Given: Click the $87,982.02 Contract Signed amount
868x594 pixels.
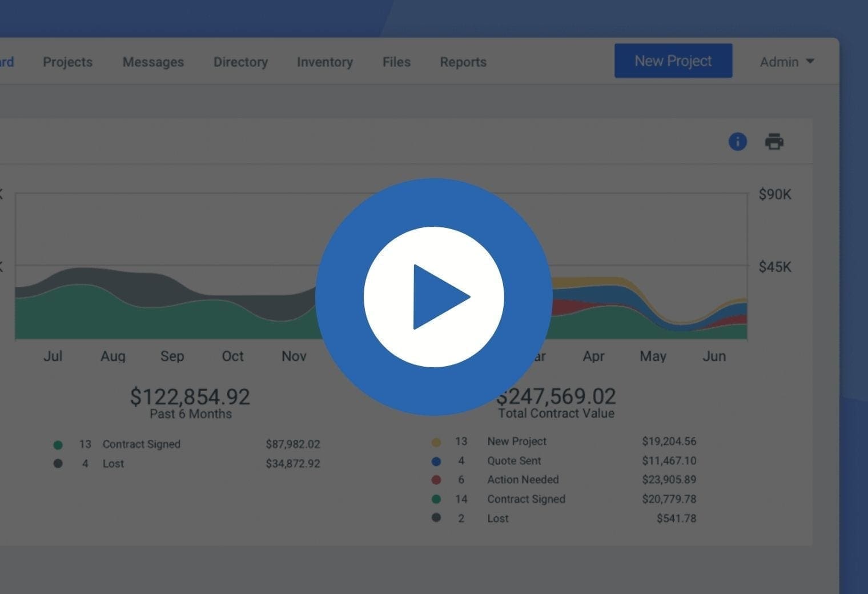Looking at the screenshot, I should tap(293, 444).
